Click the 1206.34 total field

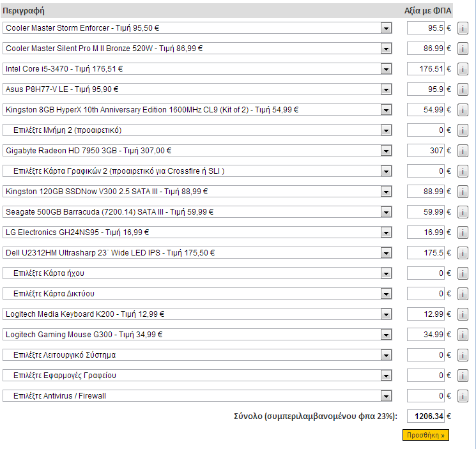click(x=426, y=416)
